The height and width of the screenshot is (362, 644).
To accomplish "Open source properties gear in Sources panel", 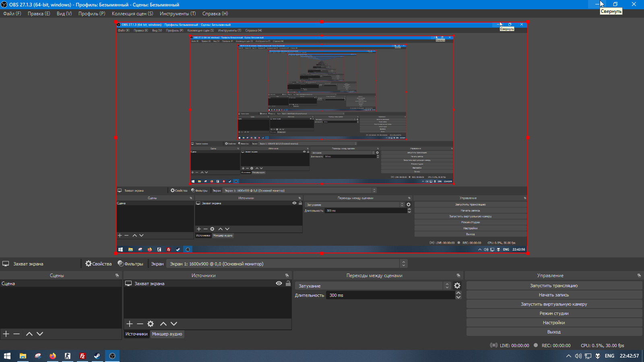I will [151, 324].
